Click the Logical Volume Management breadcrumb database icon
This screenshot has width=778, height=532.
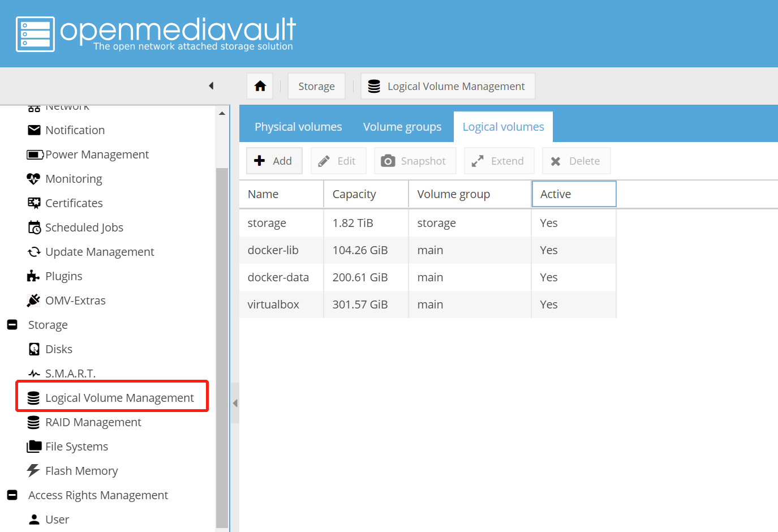point(374,86)
